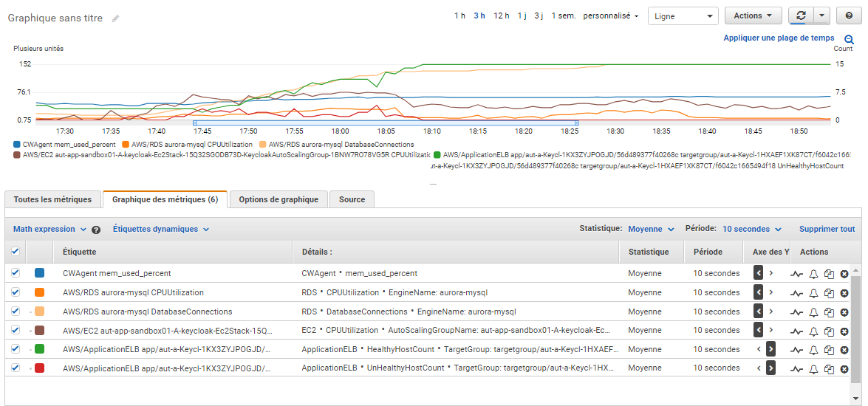
Task: Select the 1 sem. time range
Action: (564, 16)
